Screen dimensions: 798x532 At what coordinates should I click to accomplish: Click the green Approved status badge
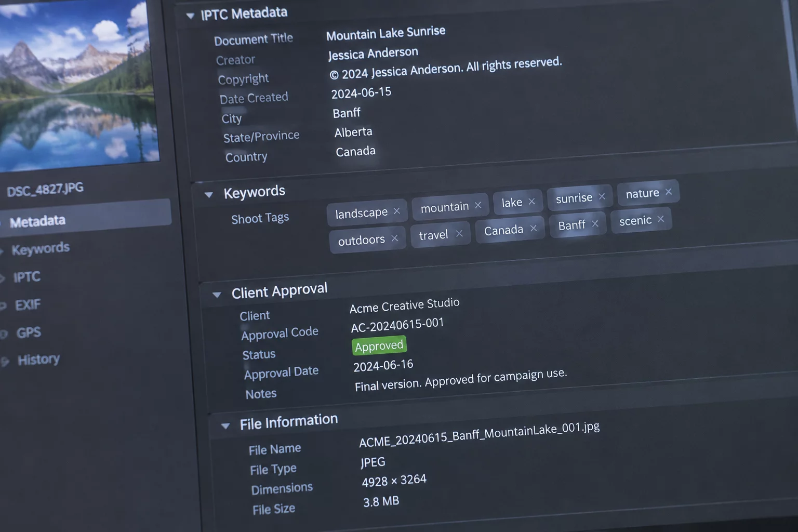tap(379, 345)
